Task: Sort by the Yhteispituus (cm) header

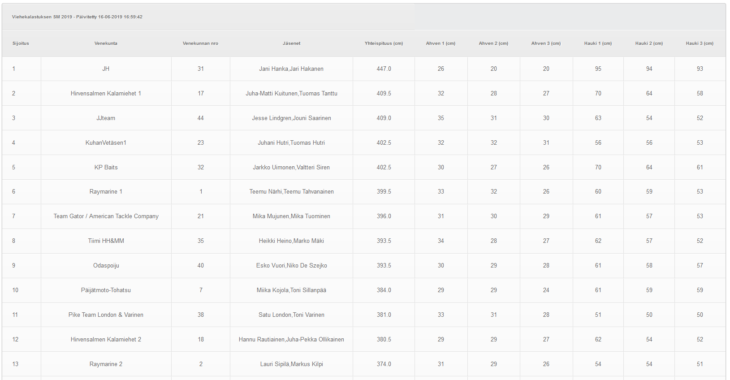Action: click(384, 43)
